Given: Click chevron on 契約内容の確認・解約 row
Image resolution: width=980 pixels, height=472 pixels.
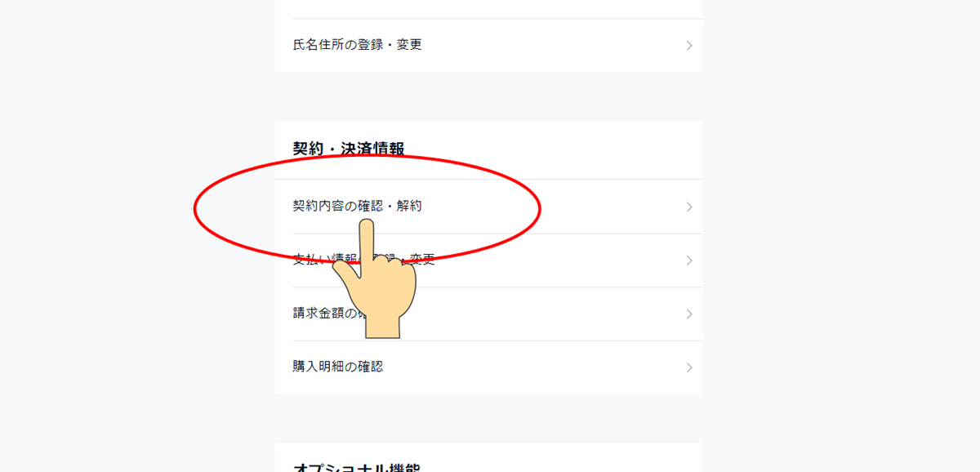Looking at the screenshot, I should click(x=689, y=207).
